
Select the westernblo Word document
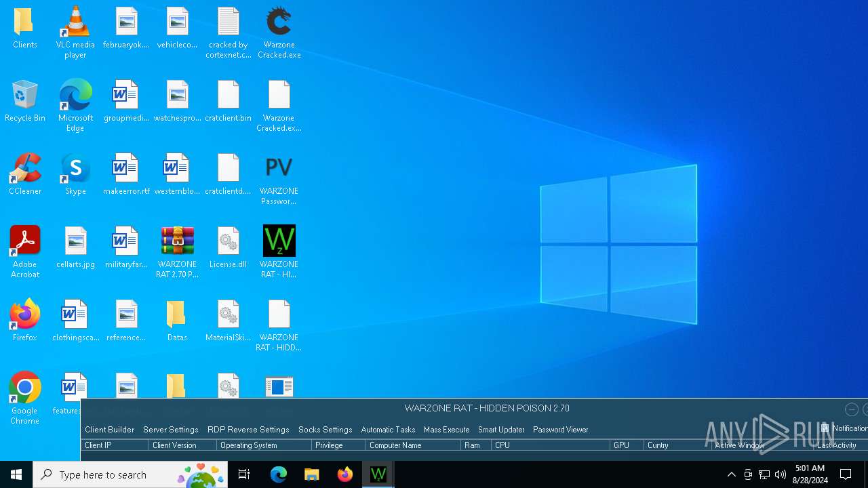177,175
